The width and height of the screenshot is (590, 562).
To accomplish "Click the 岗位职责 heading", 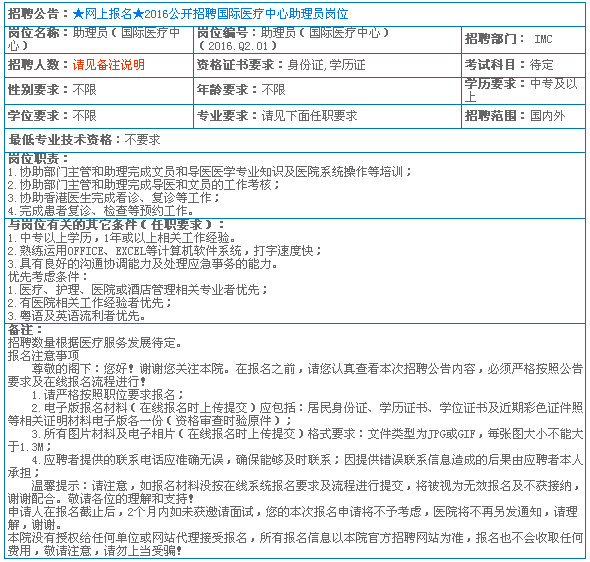I will tap(38, 159).
